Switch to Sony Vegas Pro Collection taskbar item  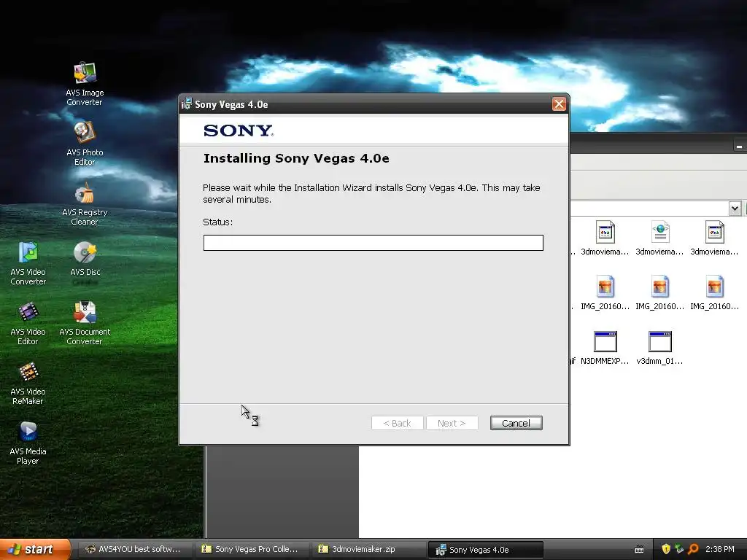(x=252, y=549)
